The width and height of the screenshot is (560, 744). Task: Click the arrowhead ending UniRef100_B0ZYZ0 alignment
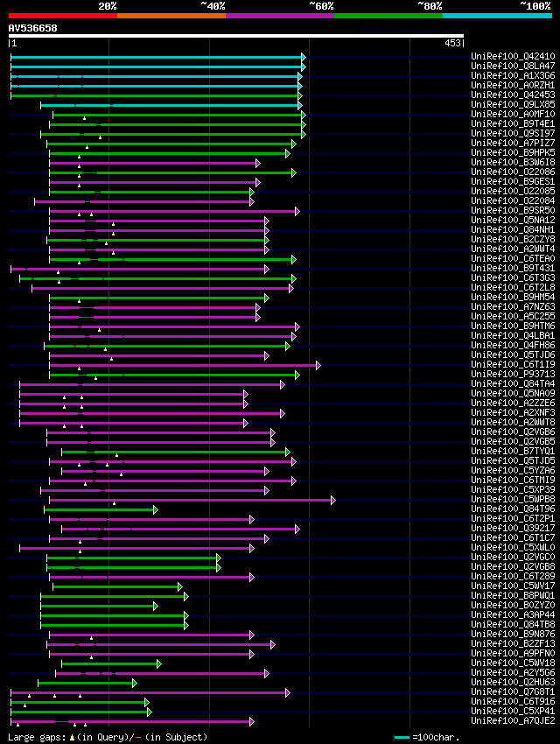tap(156, 607)
